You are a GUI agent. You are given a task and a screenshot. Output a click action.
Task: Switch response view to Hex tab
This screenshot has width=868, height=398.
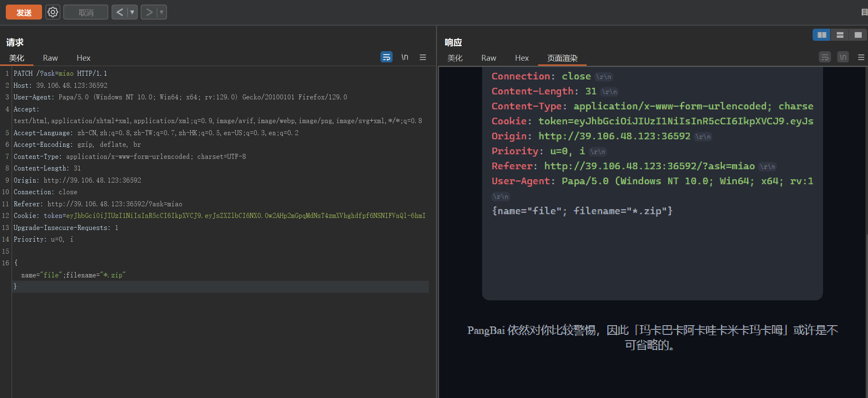pyautogui.click(x=522, y=58)
